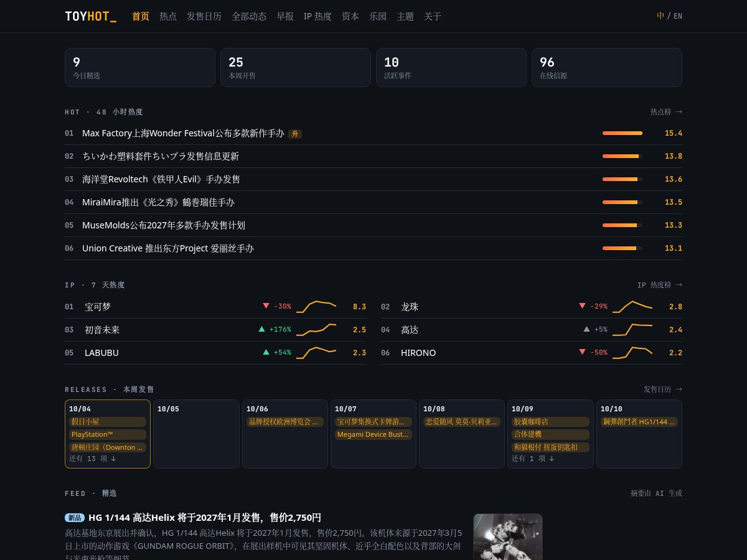Select the 10/04 release day card
The height and width of the screenshot is (560, 747).
click(x=108, y=434)
